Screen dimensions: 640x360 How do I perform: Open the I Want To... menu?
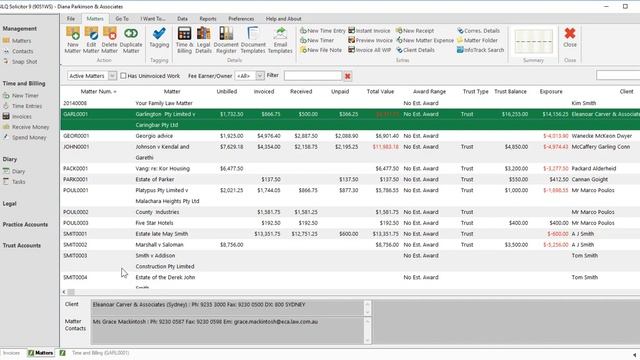tap(153, 19)
